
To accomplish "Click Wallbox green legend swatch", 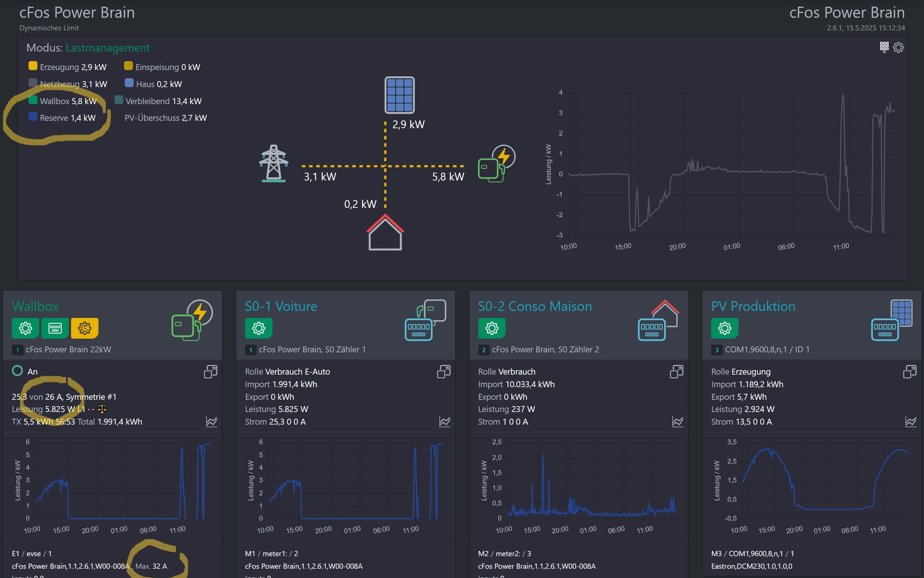I will (x=33, y=100).
